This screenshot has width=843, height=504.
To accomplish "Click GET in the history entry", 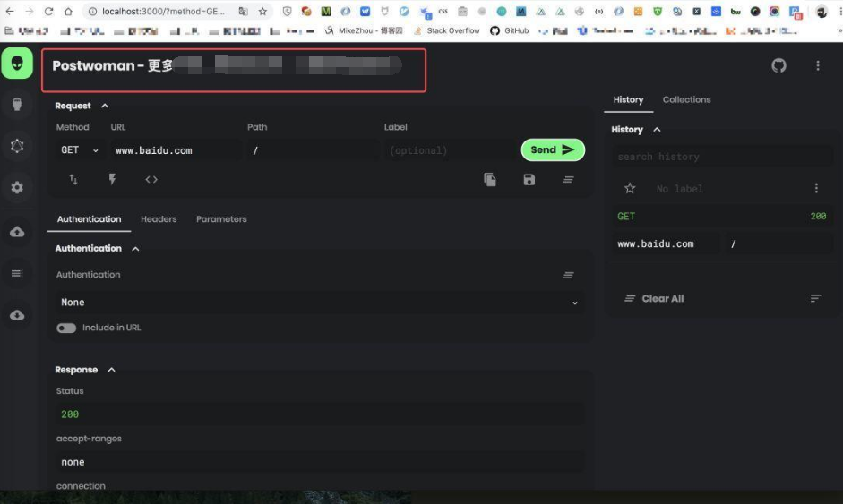I will pos(626,216).
